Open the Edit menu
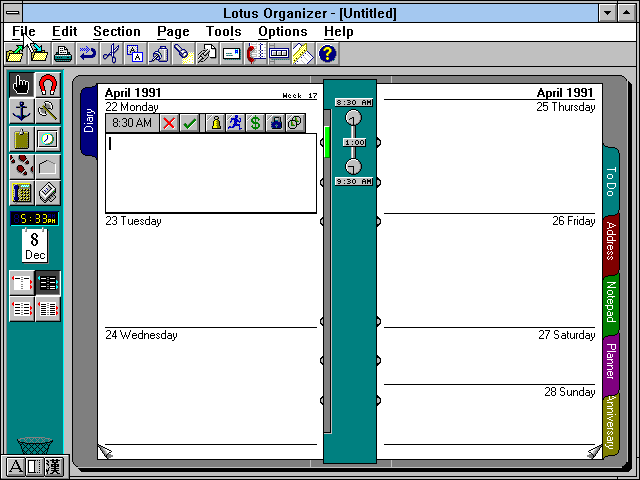640x480 pixels. pos(64,31)
